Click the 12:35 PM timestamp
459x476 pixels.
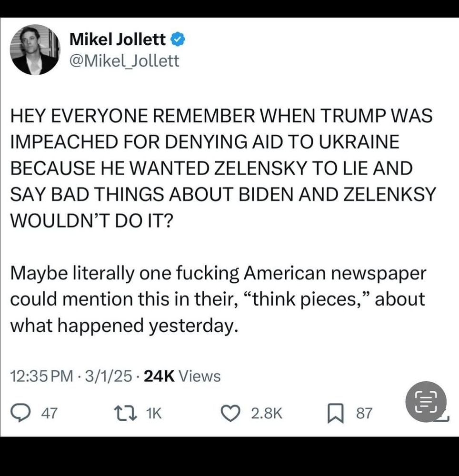click(x=41, y=376)
